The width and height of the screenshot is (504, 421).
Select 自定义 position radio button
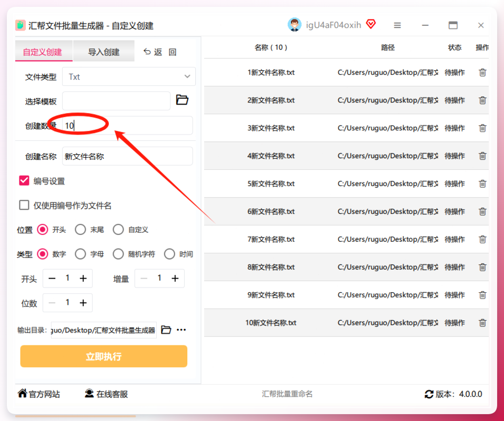118,230
